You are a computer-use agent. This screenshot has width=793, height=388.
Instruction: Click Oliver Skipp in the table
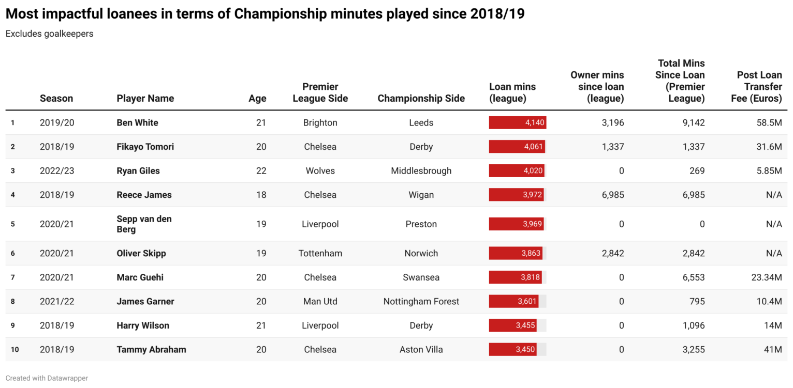141,253
